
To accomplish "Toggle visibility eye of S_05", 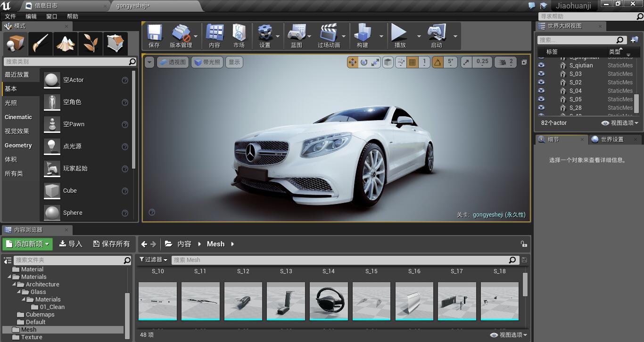I will click(541, 99).
